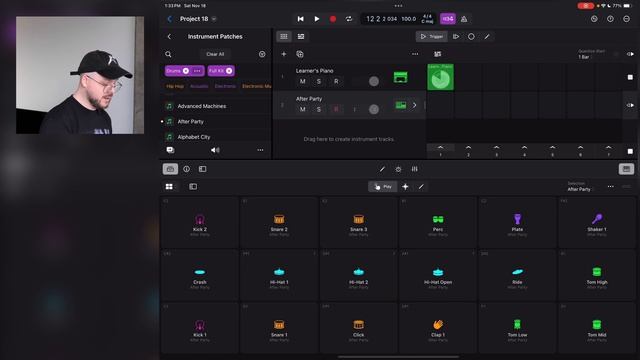Open browser bottom more options menu
The width and height of the screenshot is (640, 360).
click(x=260, y=150)
